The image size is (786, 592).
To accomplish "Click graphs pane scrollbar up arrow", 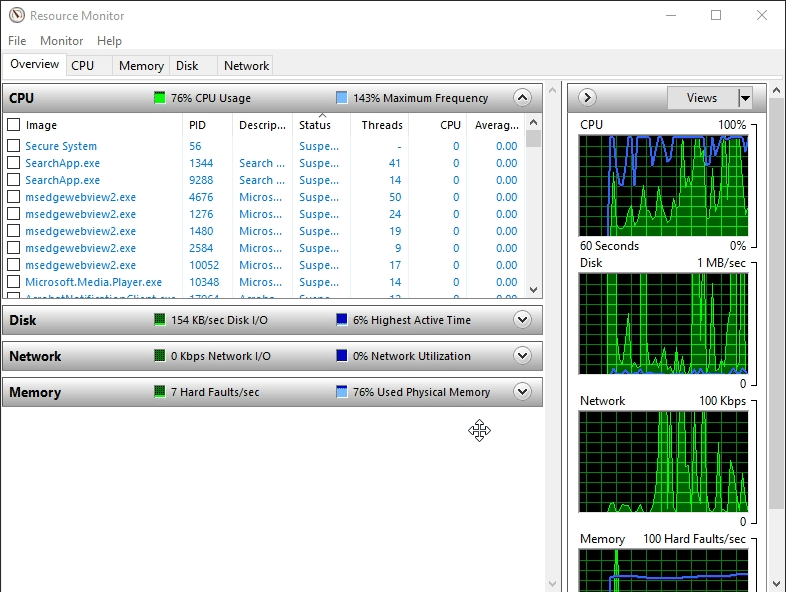I will (x=776, y=90).
